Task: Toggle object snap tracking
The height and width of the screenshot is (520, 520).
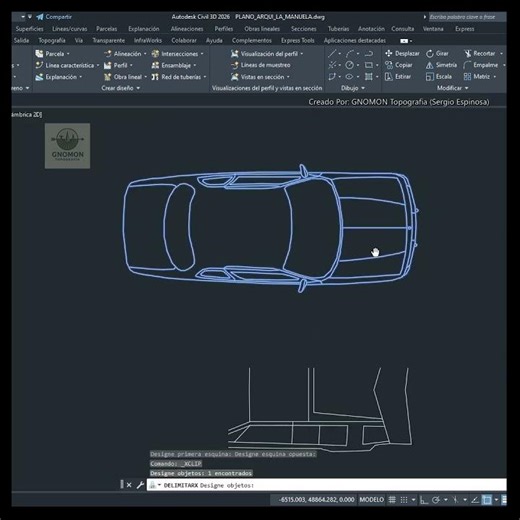Action: [475, 500]
